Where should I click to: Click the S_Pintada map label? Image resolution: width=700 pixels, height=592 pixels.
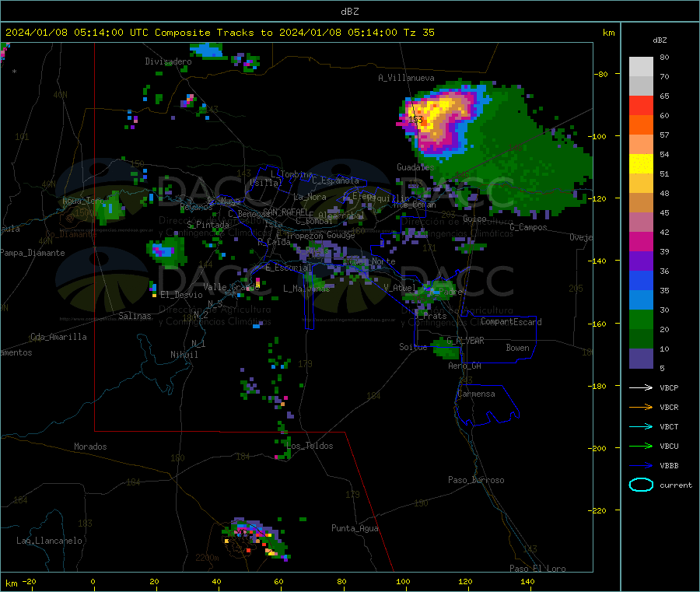(x=208, y=225)
